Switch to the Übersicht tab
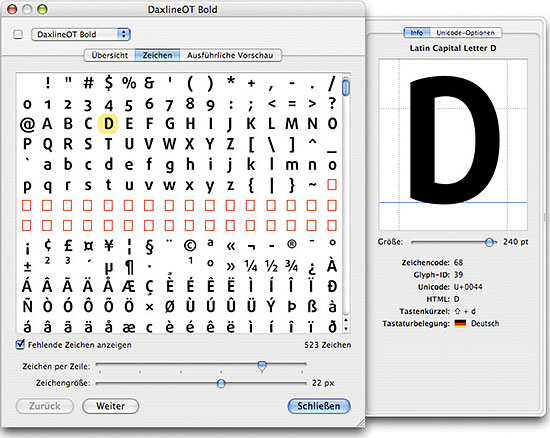The height and width of the screenshot is (438, 550). (109, 55)
